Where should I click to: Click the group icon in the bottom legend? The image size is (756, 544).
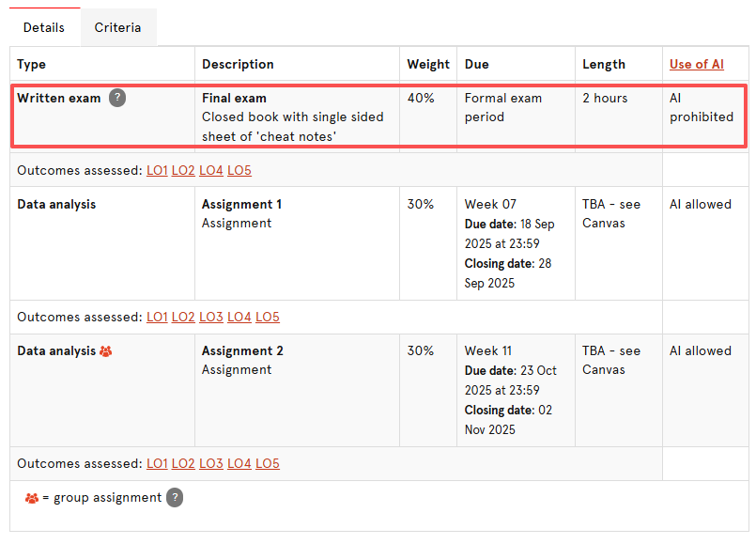[32, 498]
